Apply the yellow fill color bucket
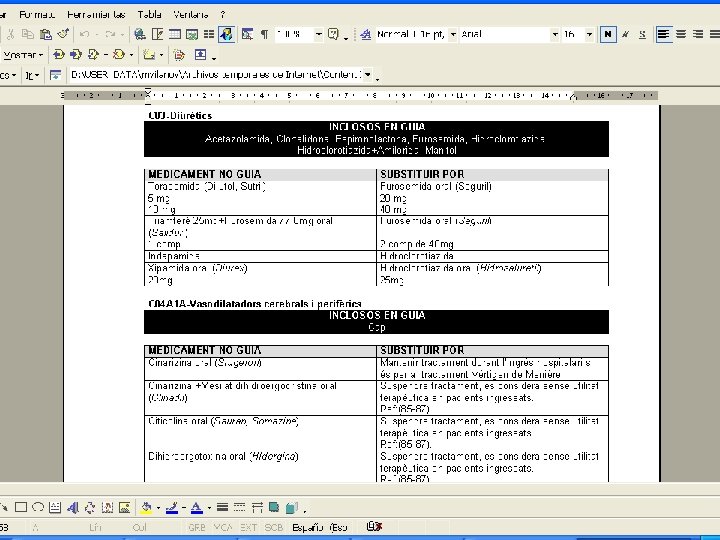Image resolution: width=720 pixels, height=540 pixels. pyautogui.click(x=146, y=507)
